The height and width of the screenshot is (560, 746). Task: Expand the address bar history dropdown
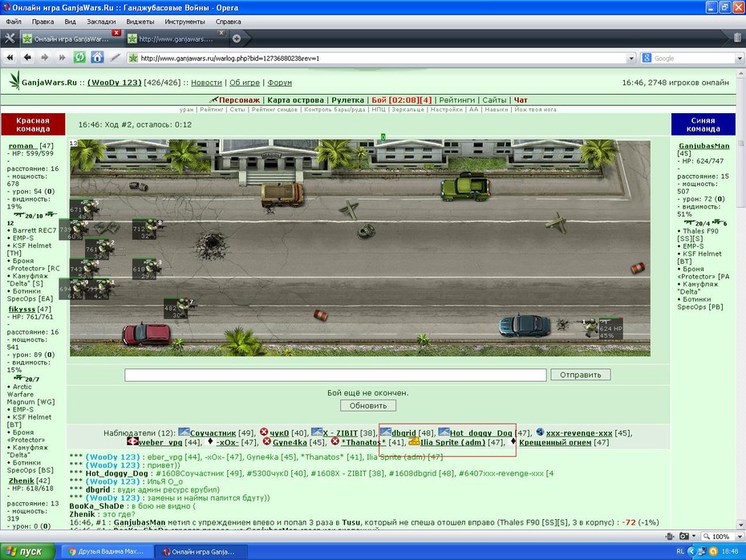[631, 58]
